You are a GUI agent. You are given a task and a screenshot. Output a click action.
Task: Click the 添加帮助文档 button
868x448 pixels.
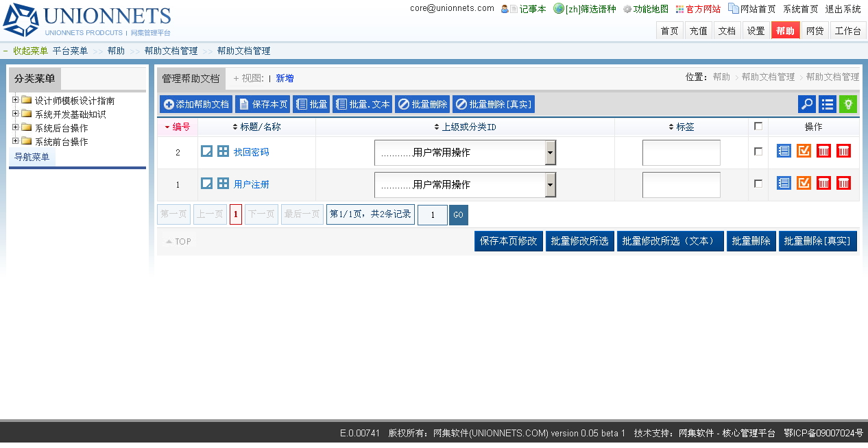[x=196, y=104]
